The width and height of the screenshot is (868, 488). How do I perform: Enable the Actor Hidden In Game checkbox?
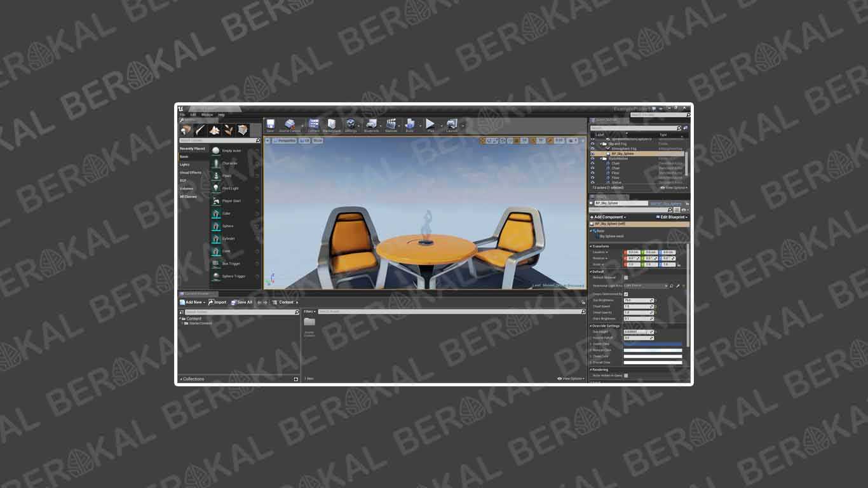pos(625,375)
